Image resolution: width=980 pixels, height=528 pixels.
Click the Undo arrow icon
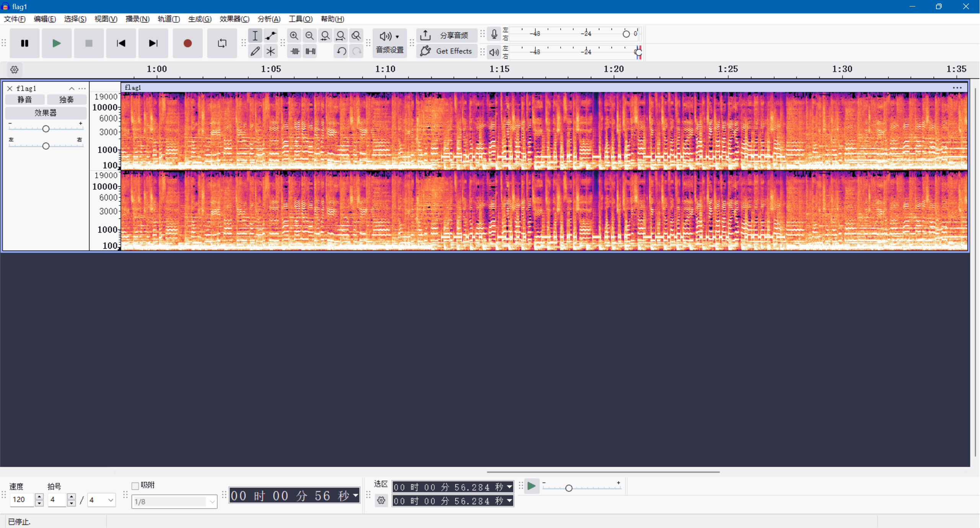tap(341, 51)
